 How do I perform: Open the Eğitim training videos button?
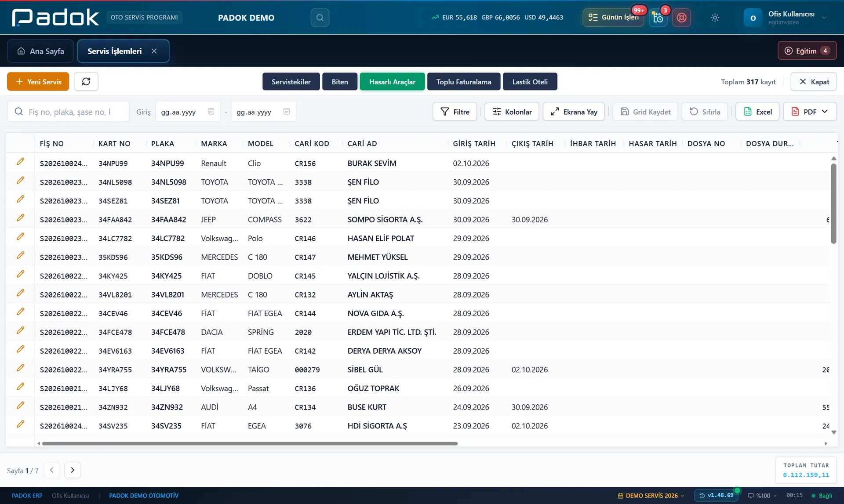point(807,51)
